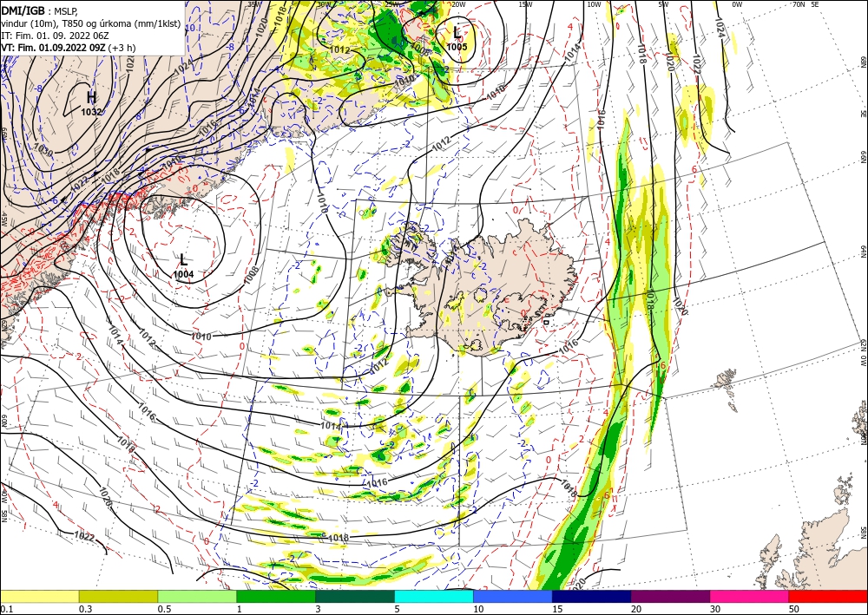Click the '1030' isobar label
Viewport: 868px width, 615px height.
click(43, 149)
